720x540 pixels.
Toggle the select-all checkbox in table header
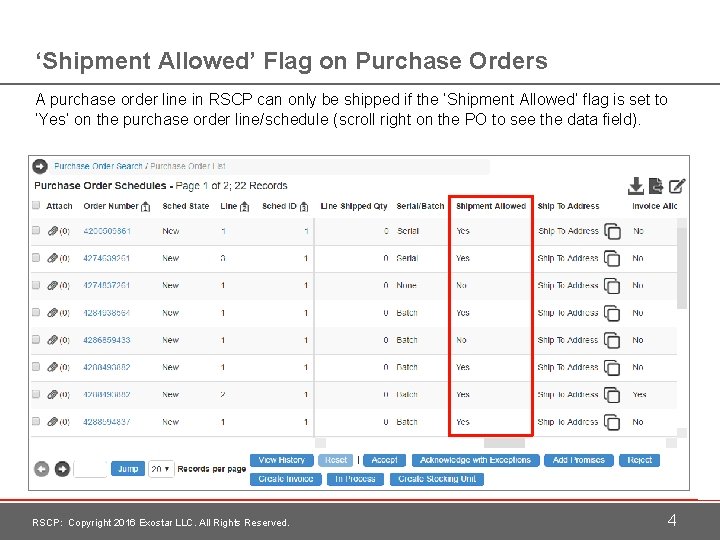point(36,205)
